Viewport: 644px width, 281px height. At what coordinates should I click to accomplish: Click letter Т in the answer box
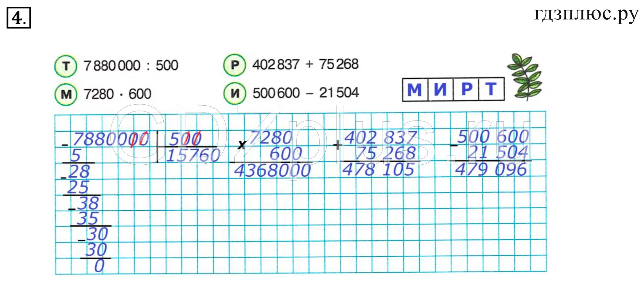tap(491, 89)
